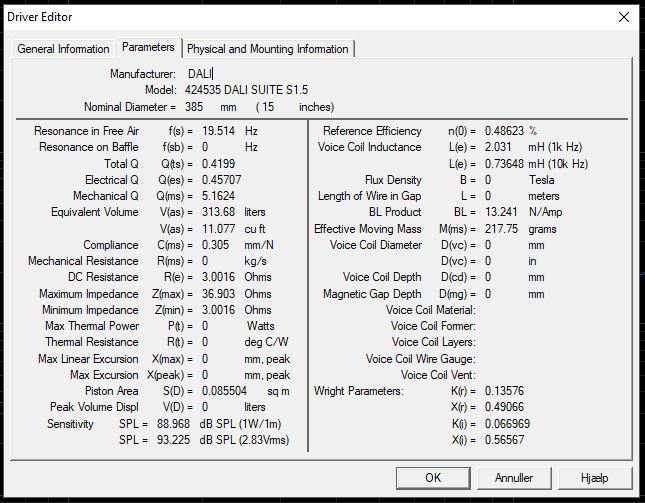Select Z(min) value 3.0016
645x503 pixels.
click(218, 310)
